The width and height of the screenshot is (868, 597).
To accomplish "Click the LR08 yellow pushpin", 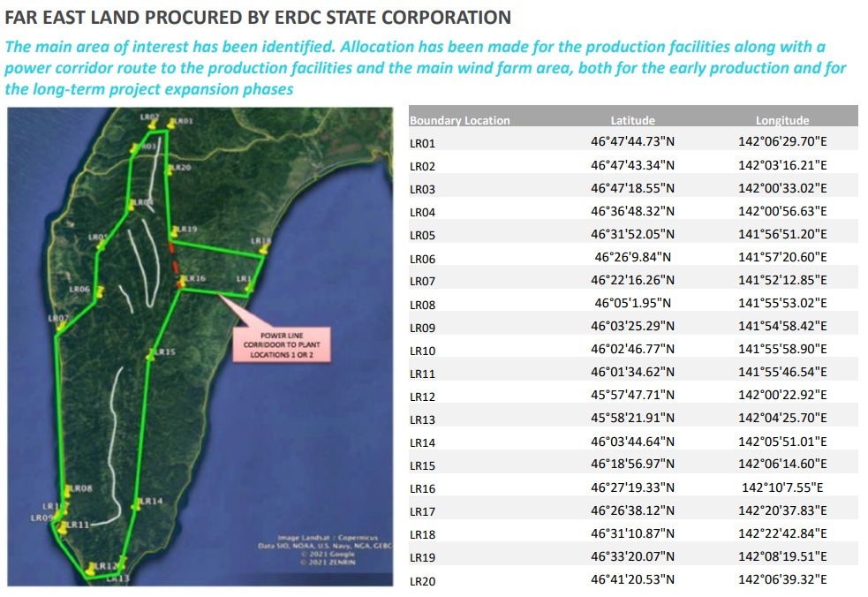I will pyautogui.click(x=67, y=489).
